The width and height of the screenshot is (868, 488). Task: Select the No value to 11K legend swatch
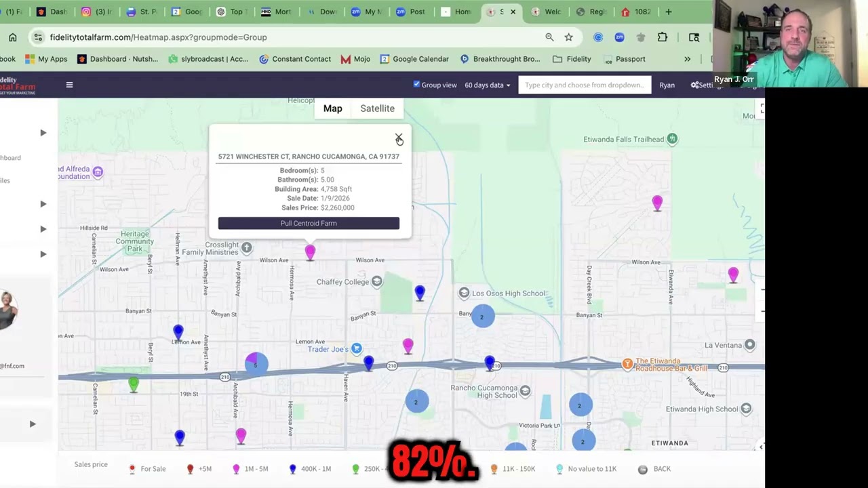pyautogui.click(x=559, y=469)
